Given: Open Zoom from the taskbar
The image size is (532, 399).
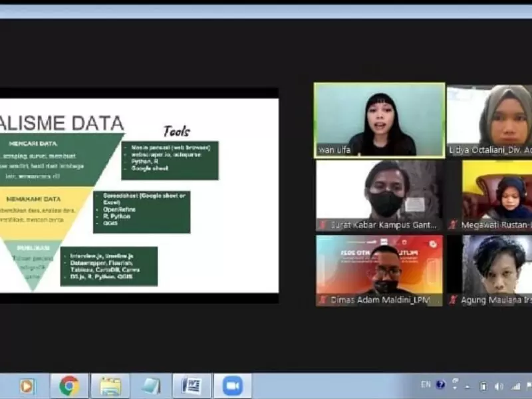Looking at the screenshot, I should [x=233, y=386].
